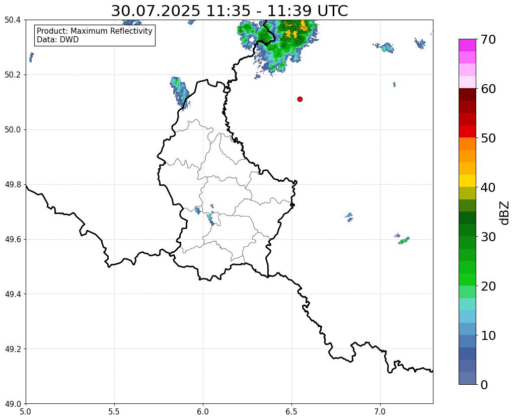
Task: Click colorbar tick label 20
Action: pyautogui.click(x=488, y=286)
